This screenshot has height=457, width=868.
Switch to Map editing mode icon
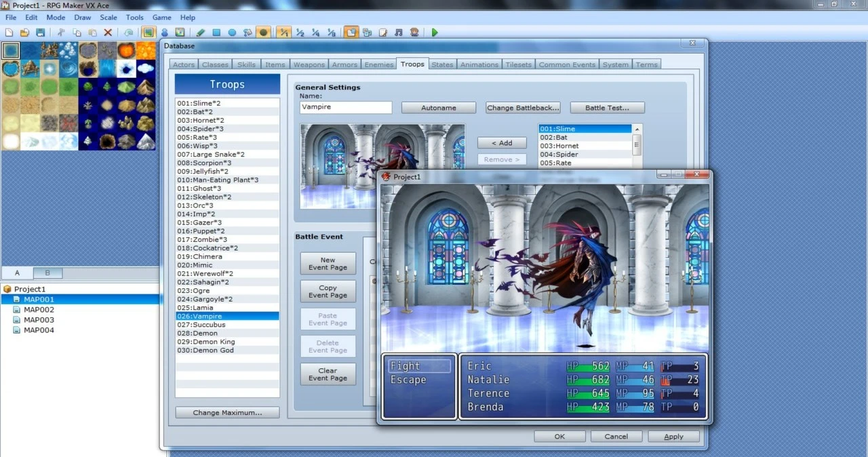(x=149, y=32)
